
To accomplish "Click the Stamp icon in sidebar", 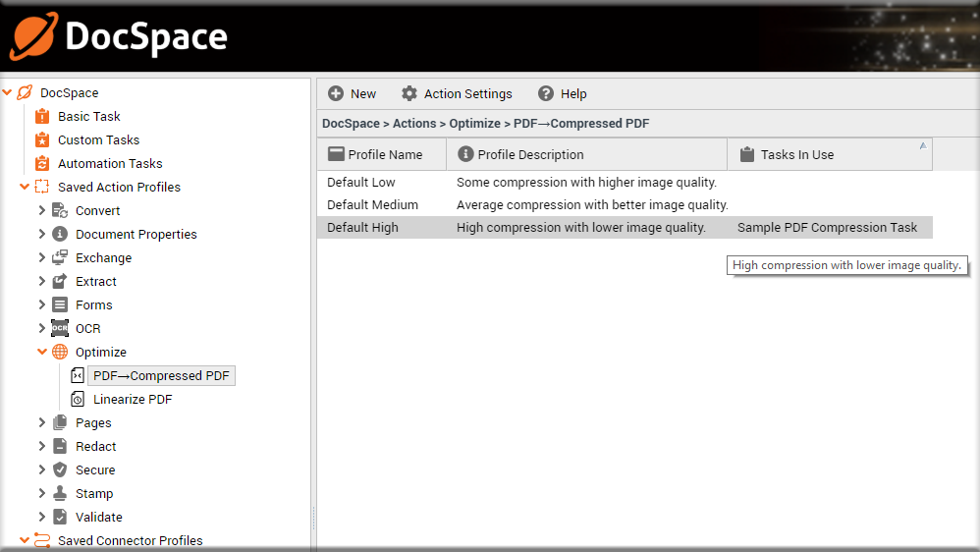I will click(x=60, y=493).
